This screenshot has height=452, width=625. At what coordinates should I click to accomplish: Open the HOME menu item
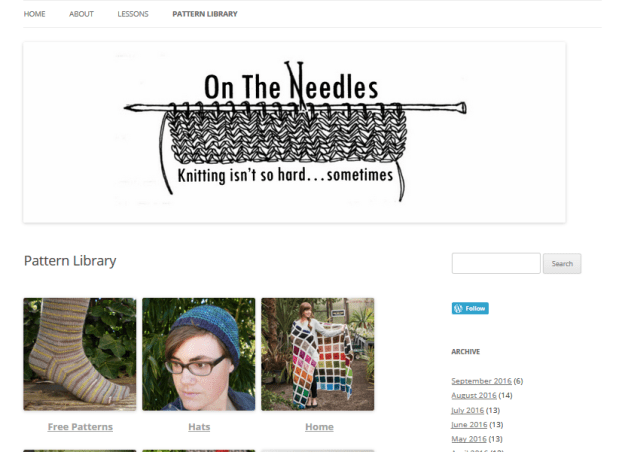click(34, 14)
